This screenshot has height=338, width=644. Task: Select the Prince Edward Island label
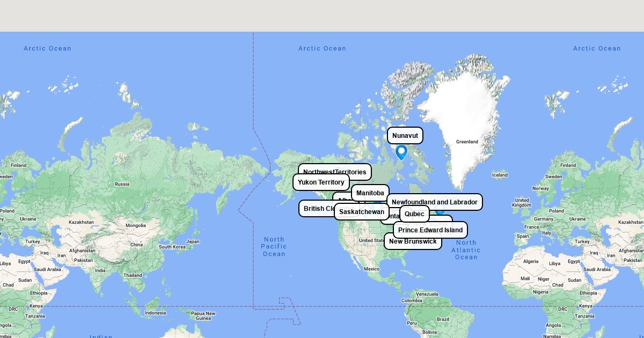pos(430,230)
